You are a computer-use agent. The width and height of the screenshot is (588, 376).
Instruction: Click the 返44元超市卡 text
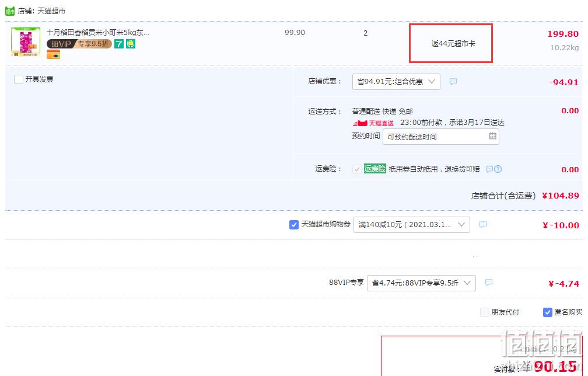click(x=453, y=44)
